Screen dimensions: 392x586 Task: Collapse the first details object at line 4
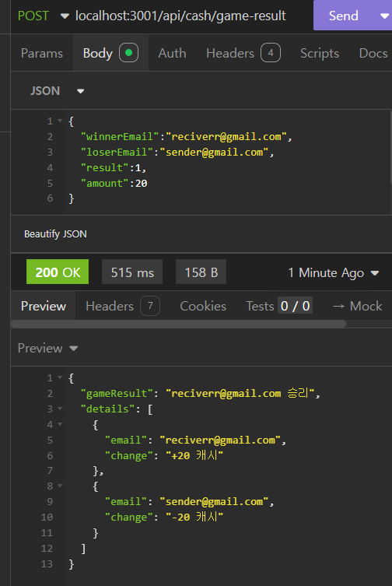point(60,425)
